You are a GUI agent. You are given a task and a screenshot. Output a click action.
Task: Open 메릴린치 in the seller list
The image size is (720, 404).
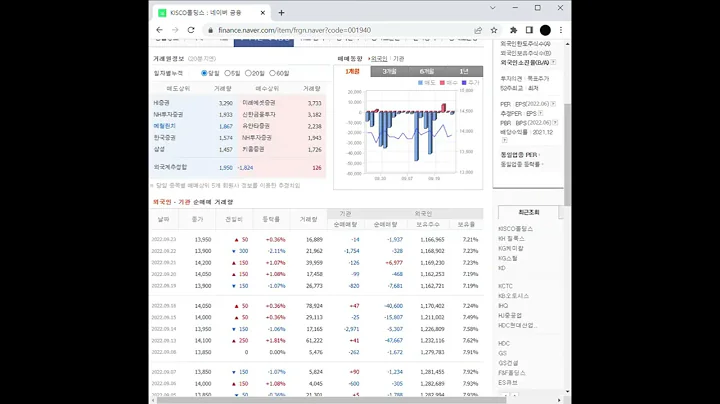pyautogui.click(x=164, y=126)
